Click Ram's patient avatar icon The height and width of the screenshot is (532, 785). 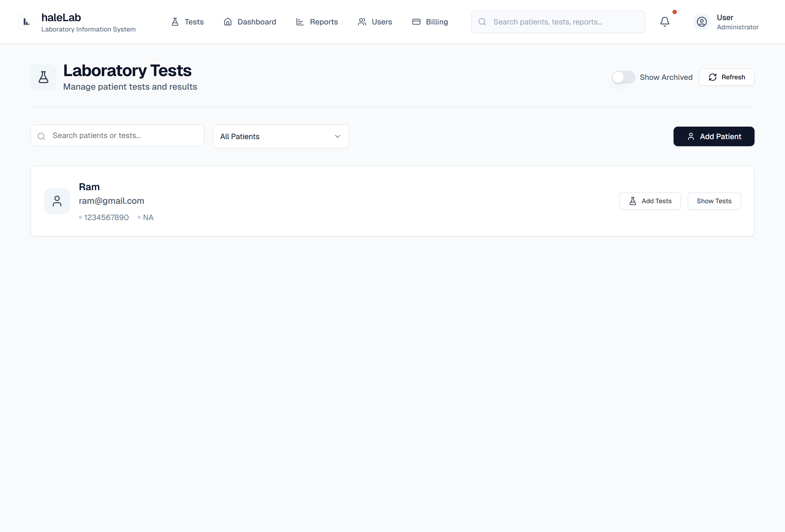57,201
